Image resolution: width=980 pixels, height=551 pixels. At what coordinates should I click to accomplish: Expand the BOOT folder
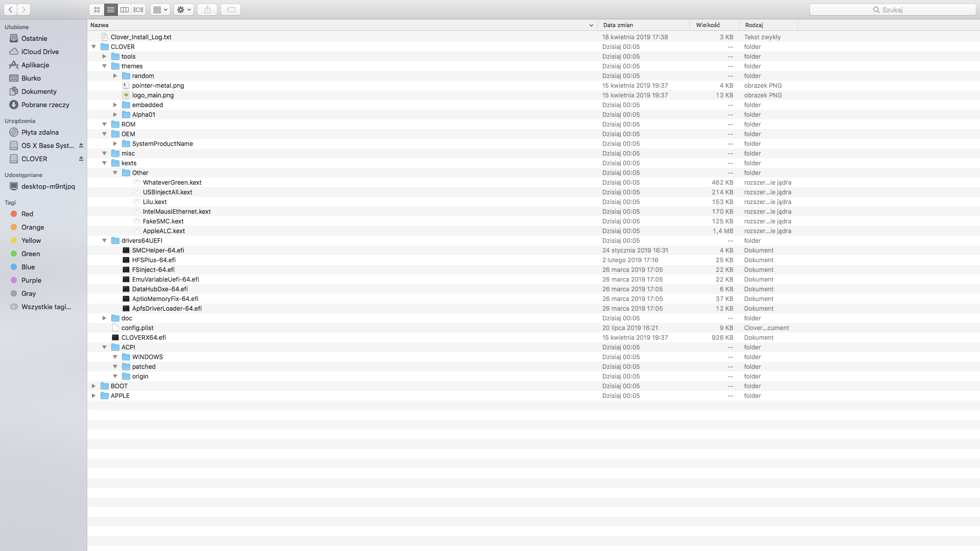[x=94, y=386]
